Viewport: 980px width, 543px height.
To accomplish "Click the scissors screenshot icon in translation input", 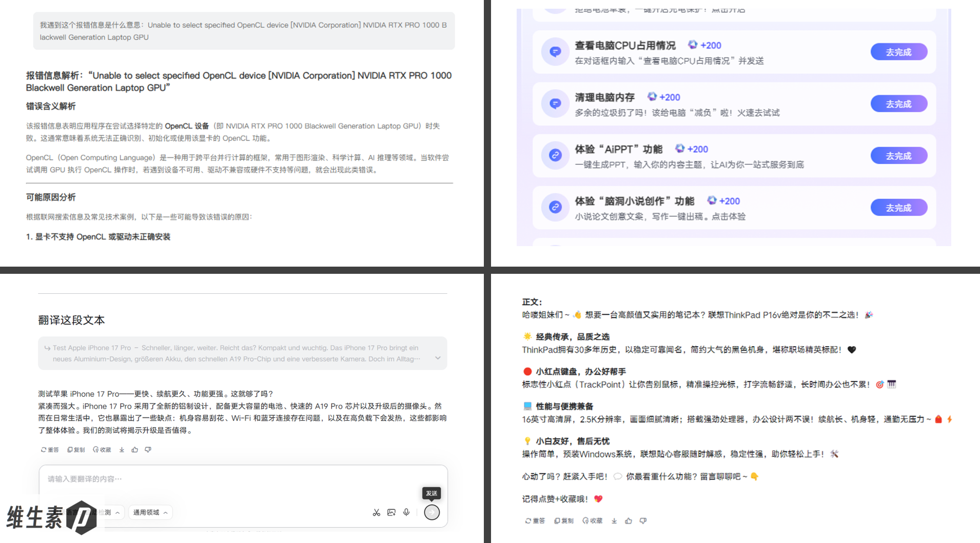I will click(376, 512).
